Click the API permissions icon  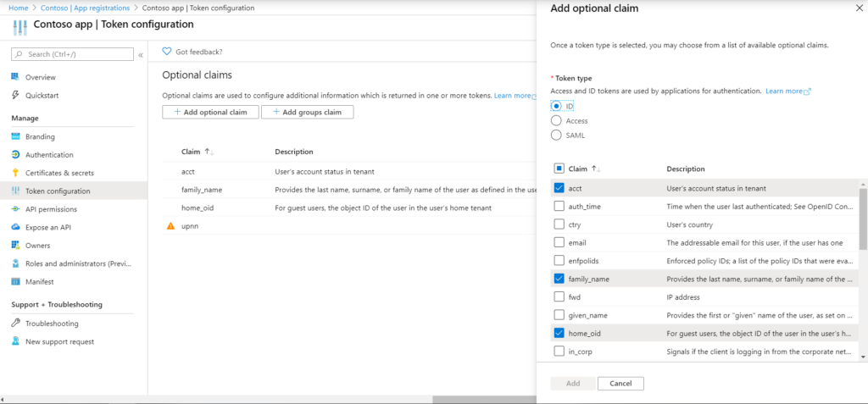[16, 209]
